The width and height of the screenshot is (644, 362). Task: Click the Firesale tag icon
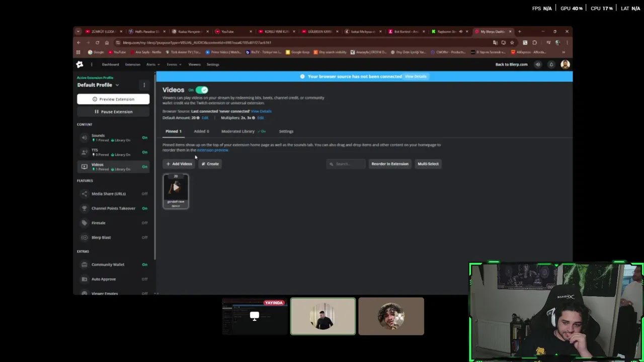84,223
